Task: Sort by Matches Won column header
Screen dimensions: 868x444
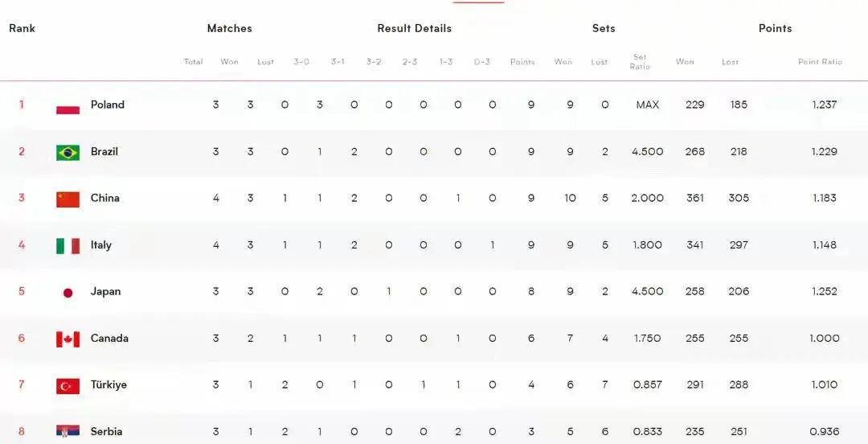Action: [229, 61]
